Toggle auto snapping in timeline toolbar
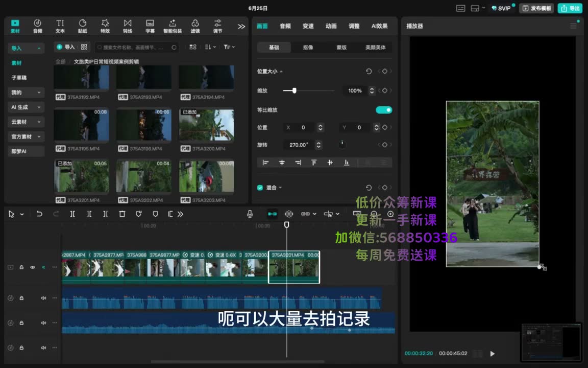This screenshot has height=368, width=588. (289, 214)
